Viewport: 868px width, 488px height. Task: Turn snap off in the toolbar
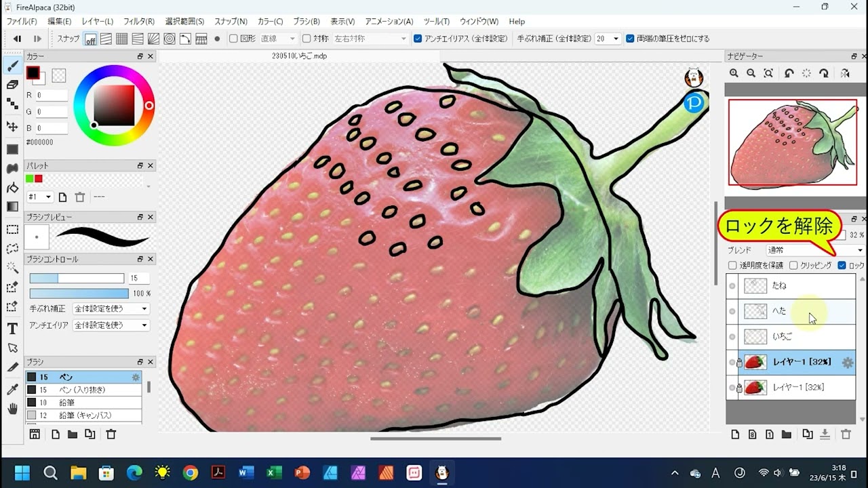[90, 39]
